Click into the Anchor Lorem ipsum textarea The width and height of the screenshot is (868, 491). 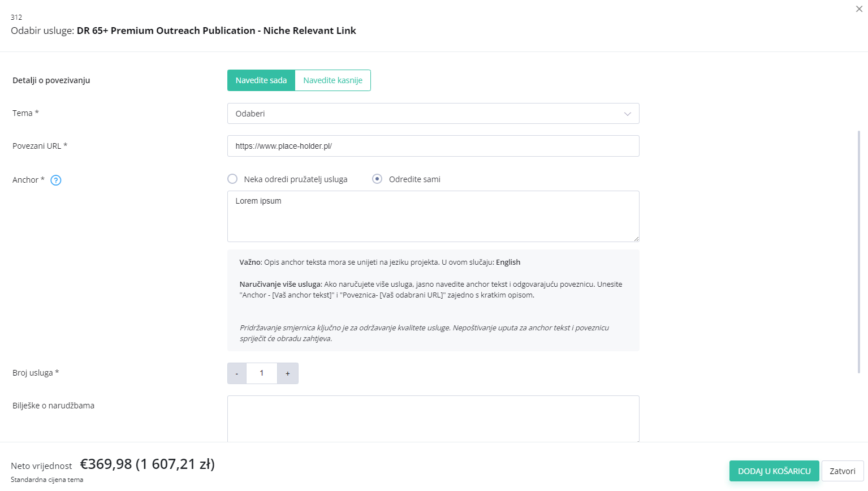click(x=433, y=216)
